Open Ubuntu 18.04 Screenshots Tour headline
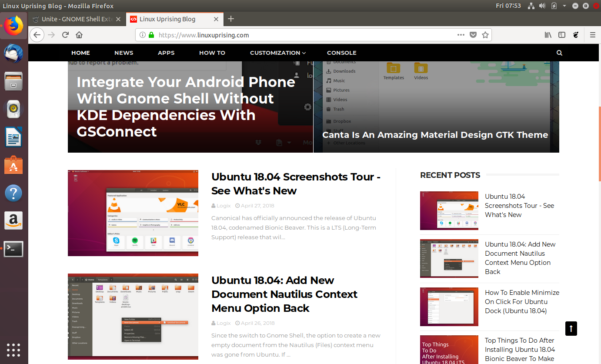Image resolution: width=601 pixels, height=364 pixels. [296, 184]
